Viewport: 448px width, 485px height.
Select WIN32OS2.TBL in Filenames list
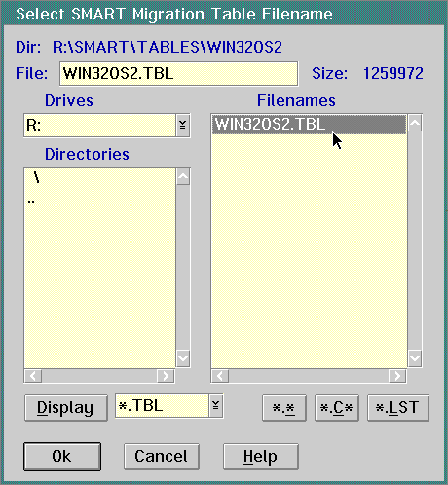pos(309,125)
